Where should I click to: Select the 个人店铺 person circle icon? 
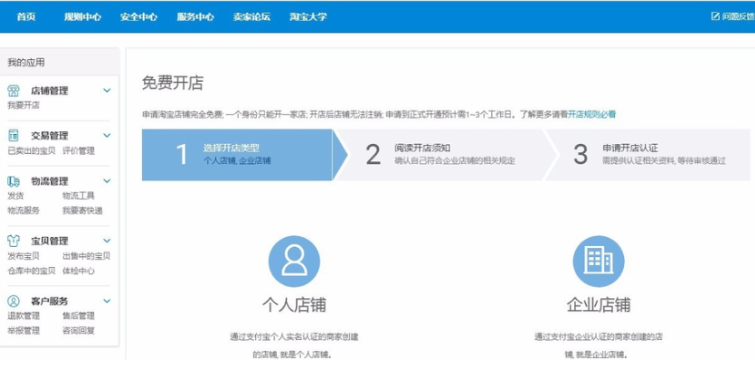click(294, 261)
